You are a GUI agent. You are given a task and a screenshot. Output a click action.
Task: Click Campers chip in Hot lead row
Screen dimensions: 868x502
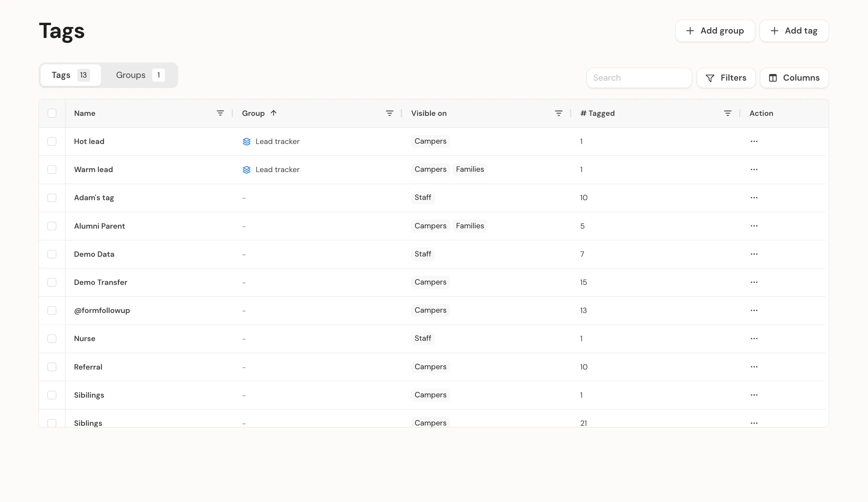(x=430, y=141)
